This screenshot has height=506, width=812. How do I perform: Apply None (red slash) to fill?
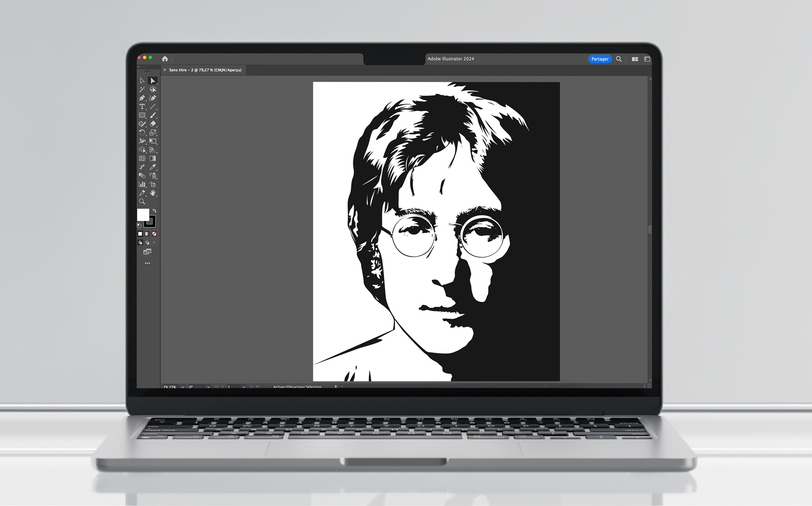pyautogui.click(x=154, y=234)
